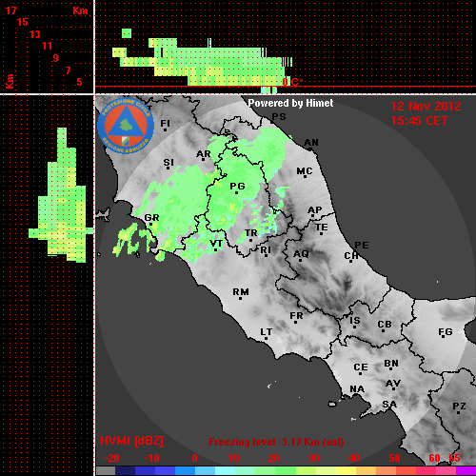Click 'Freezing level 3.17 Km (asl)' text

[x=276, y=442]
